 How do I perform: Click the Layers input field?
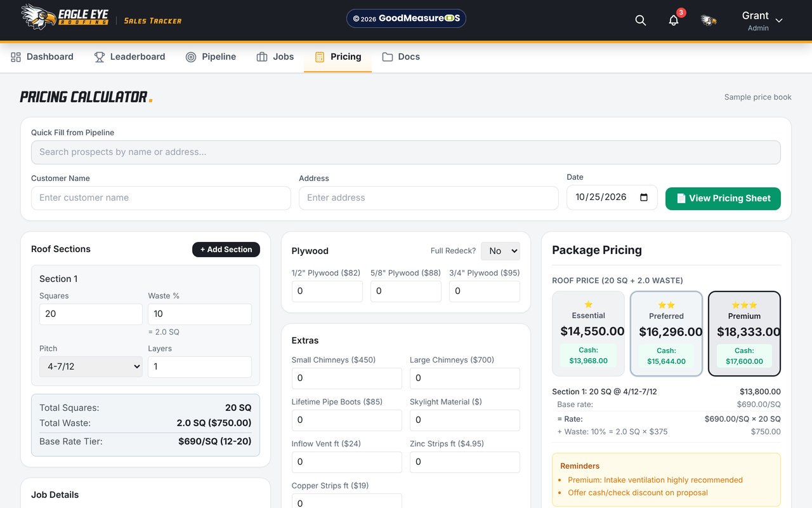200,367
